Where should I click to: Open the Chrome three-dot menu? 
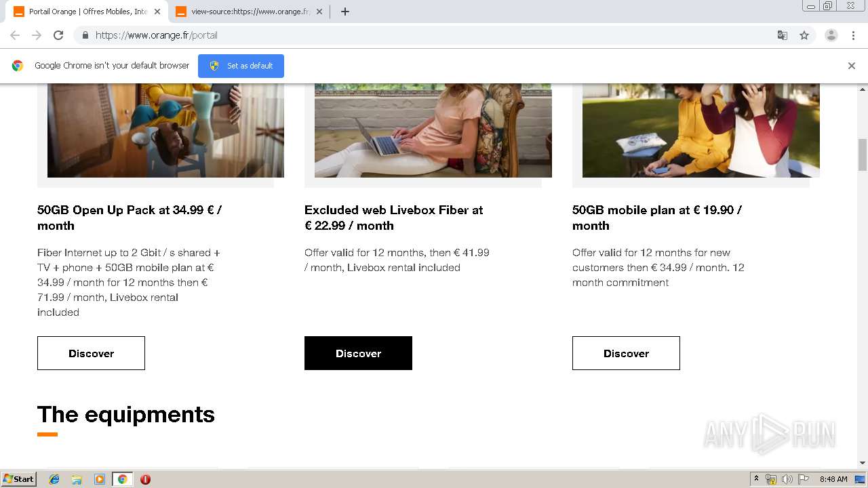point(854,35)
